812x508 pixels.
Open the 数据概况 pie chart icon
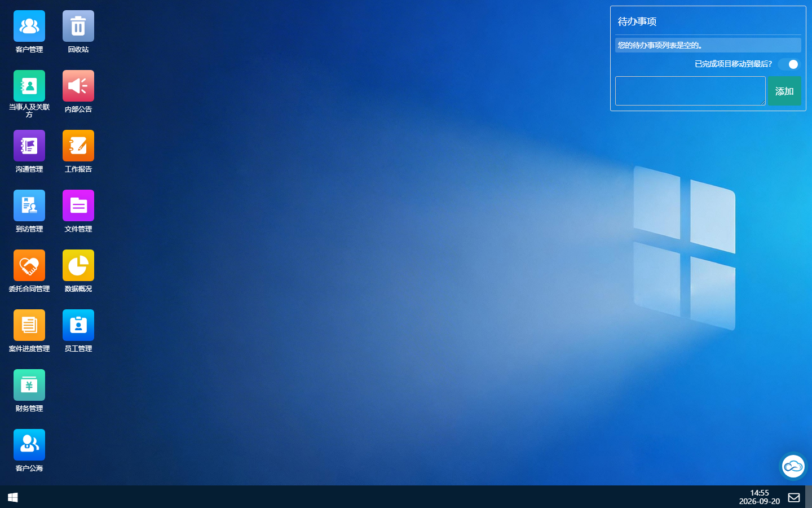point(78,265)
